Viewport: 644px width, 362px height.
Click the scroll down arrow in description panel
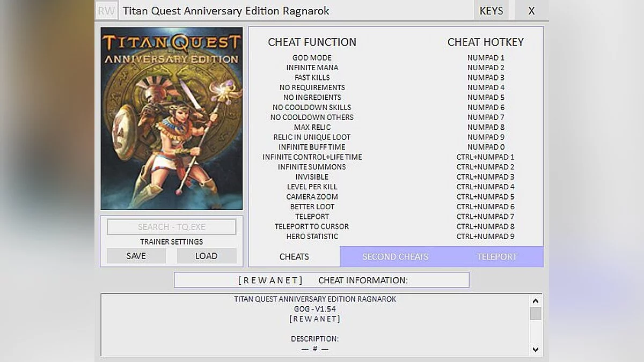[536, 349]
